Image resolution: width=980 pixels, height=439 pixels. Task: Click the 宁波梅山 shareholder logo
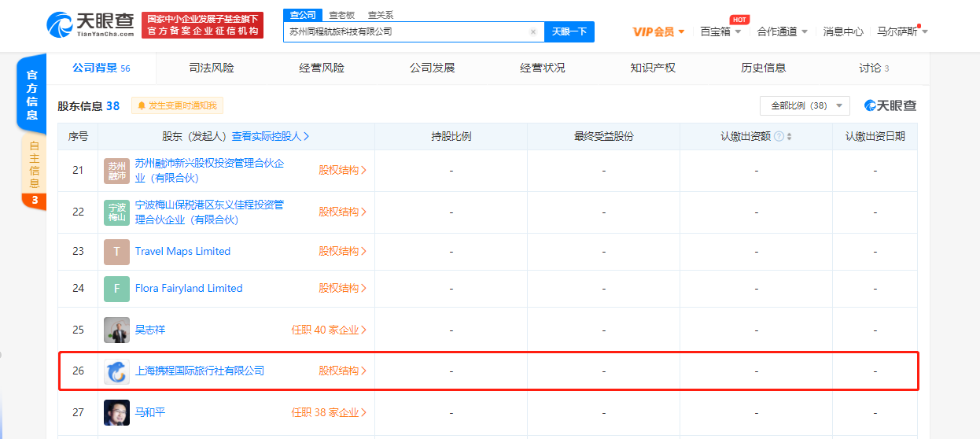coord(116,212)
